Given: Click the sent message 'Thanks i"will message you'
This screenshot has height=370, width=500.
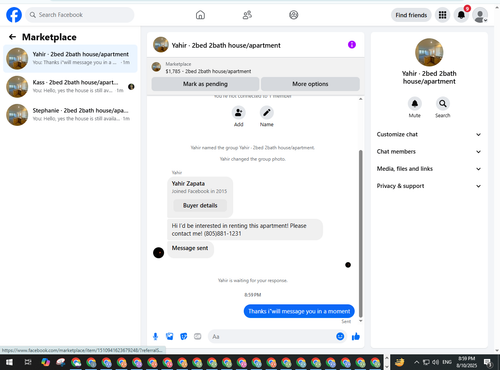Looking at the screenshot, I should (x=299, y=311).
